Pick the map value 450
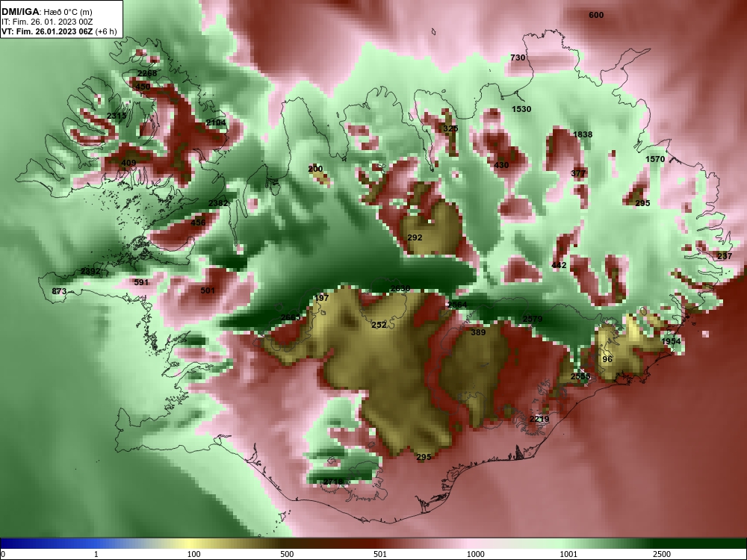This screenshot has width=747, height=560. 143,87
